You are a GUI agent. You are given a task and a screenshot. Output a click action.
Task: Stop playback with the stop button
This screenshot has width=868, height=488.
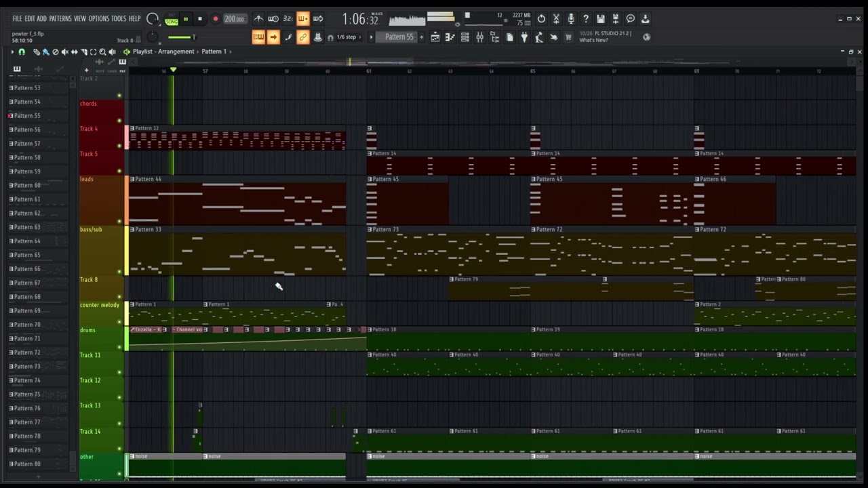click(x=200, y=19)
